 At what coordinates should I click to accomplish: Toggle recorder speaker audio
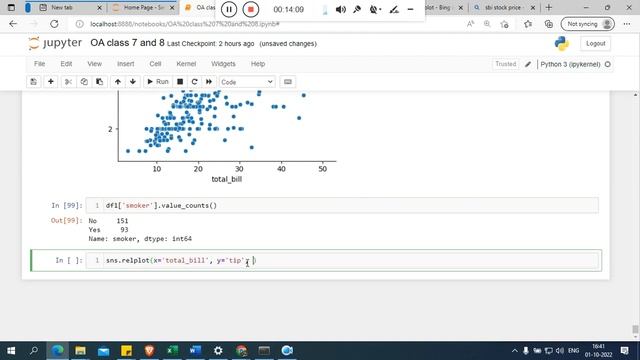pyautogui.click(x=340, y=9)
